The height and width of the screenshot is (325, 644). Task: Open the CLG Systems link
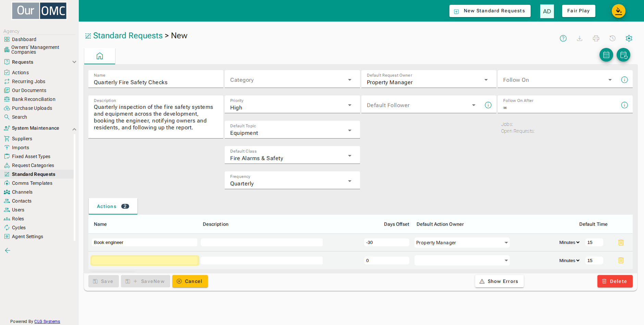47,322
